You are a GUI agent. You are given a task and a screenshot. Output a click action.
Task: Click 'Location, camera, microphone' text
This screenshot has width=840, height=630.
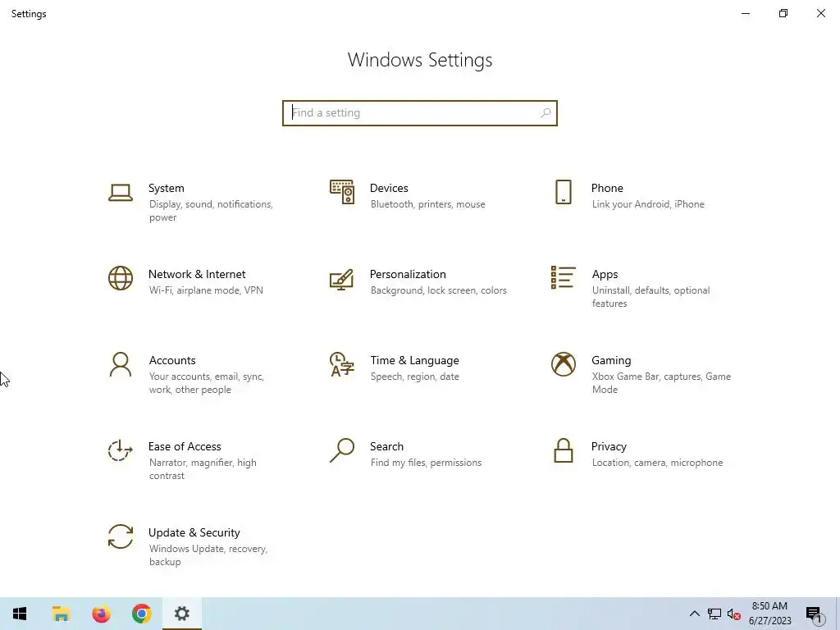tap(657, 463)
